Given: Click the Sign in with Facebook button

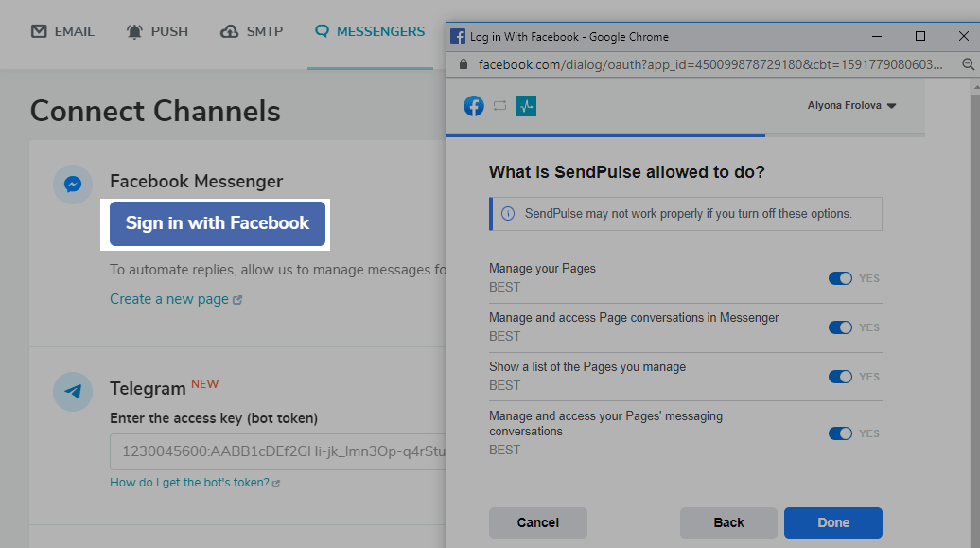Looking at the screenshot, I should [218, 223].
